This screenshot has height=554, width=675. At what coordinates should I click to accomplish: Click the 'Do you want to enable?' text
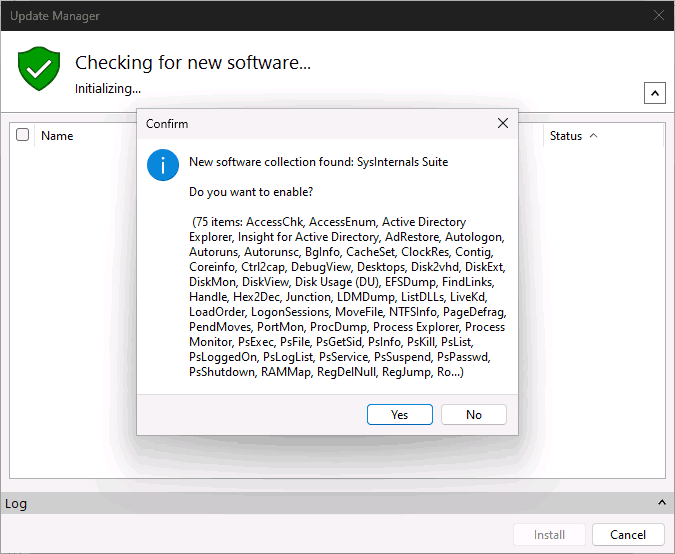coord(251,192)
